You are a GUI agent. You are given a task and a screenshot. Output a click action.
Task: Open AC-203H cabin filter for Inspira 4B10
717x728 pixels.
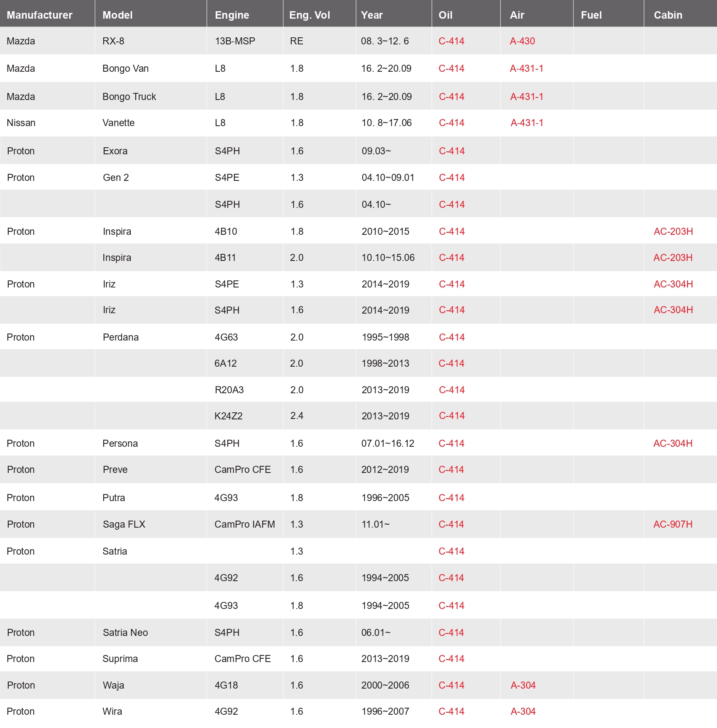pos(673,231)
